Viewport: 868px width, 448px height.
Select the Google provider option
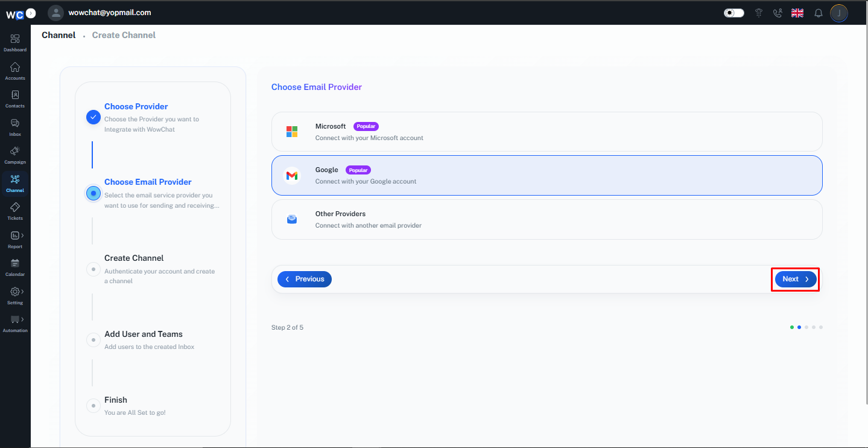point(547,176)
